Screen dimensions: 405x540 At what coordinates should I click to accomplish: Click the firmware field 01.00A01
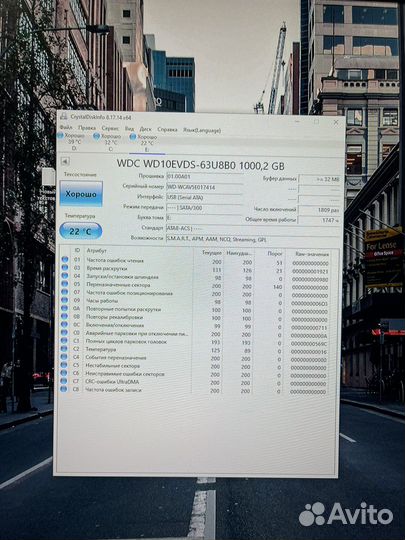pos(205,177)
